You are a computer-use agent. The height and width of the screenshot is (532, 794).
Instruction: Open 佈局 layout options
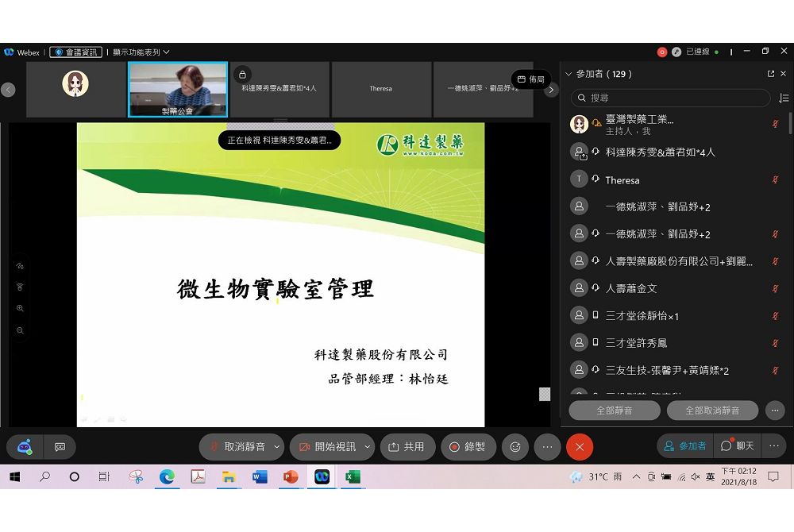coord(530,79)
